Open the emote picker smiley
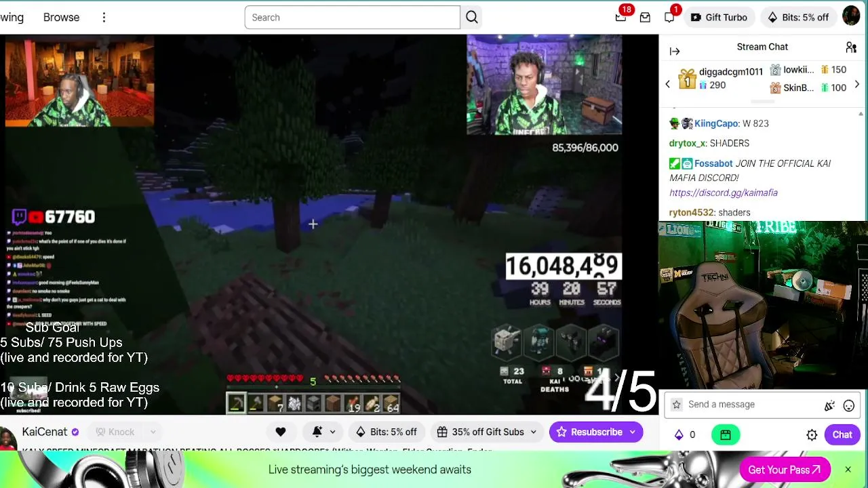 (849, 406)
